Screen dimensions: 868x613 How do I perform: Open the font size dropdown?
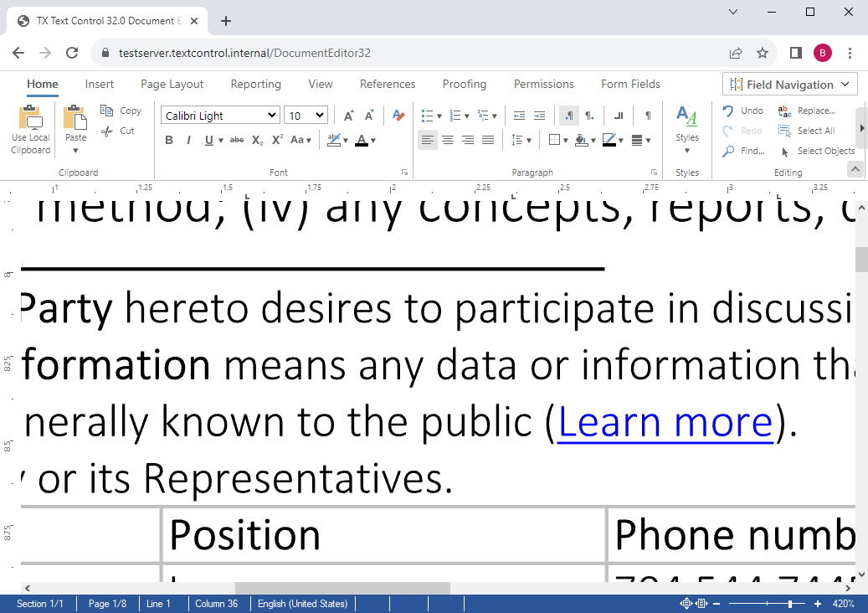306,116
